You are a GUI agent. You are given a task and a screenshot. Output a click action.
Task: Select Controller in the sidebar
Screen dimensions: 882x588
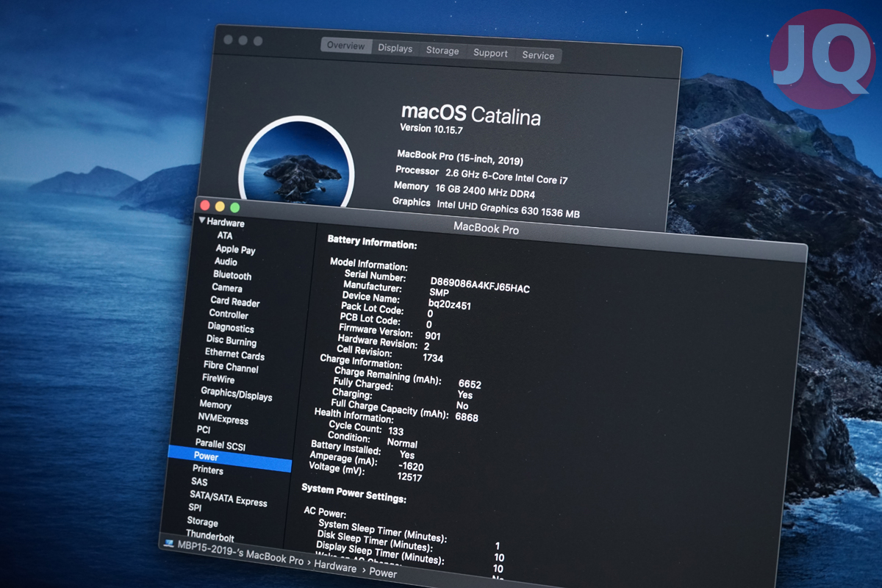229,314
